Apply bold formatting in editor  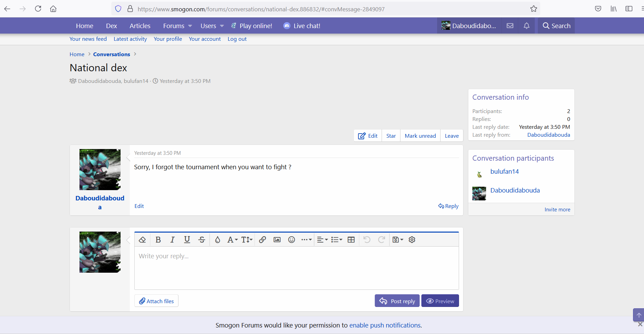pos(158,240)
